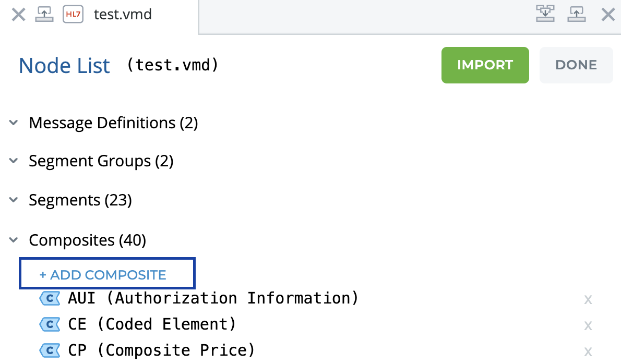Close the test.vmd tab
This screenshot has width=621, height=364.
pyautogui.click(x=18, y=15)
